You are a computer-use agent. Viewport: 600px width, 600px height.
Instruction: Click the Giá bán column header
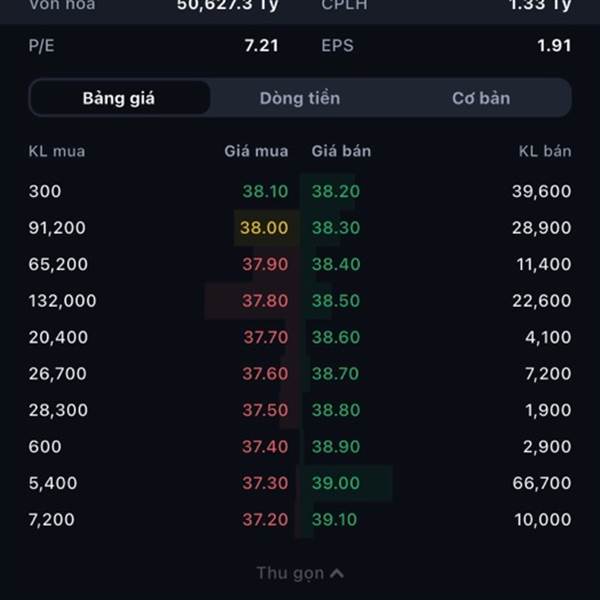(341, 151)
